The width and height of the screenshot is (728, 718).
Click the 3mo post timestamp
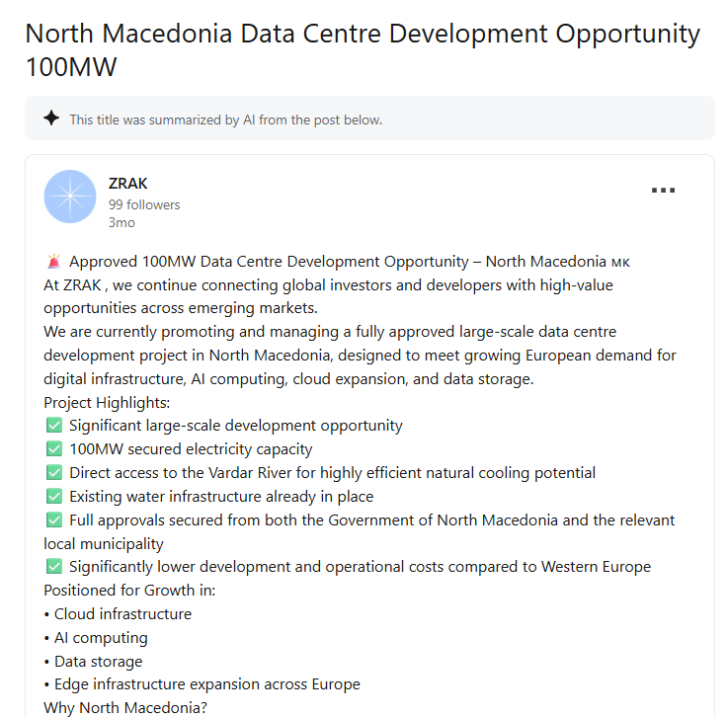point(121,222)
